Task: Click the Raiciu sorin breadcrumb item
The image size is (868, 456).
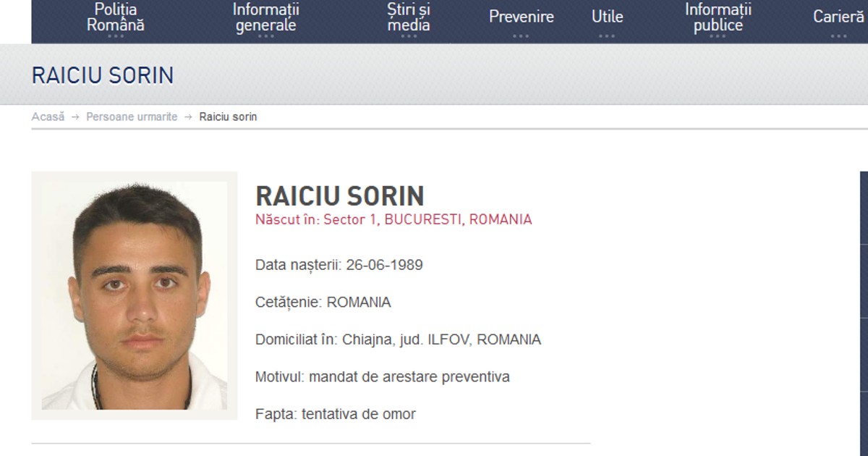Action: coord(228,117)
